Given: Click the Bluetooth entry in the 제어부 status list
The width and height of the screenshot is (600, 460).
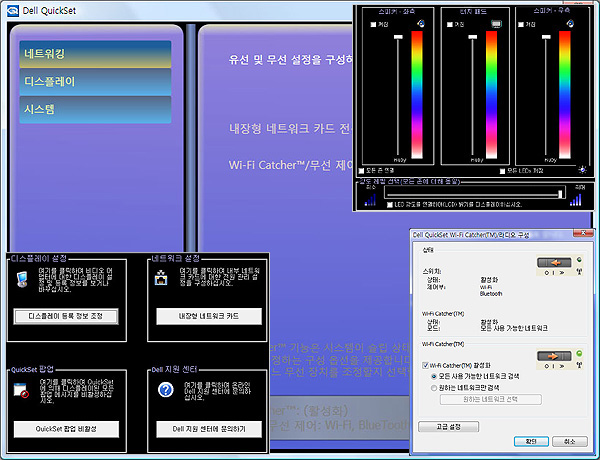Looking at the screenshot, I should pos(491,294).
